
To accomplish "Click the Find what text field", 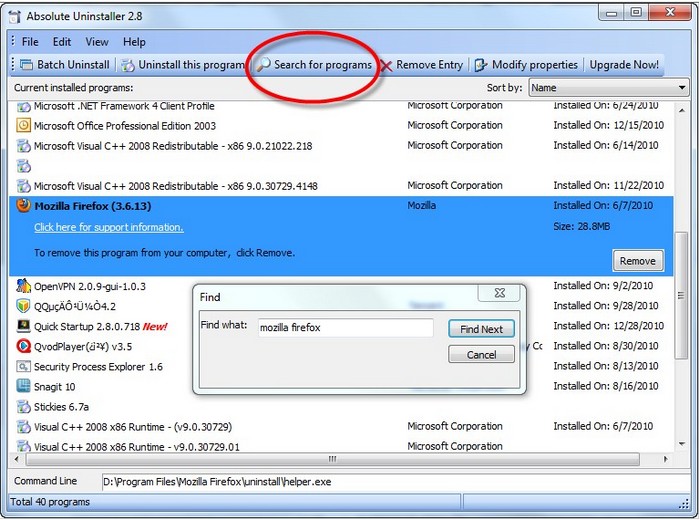I will [x=344, y=328].
